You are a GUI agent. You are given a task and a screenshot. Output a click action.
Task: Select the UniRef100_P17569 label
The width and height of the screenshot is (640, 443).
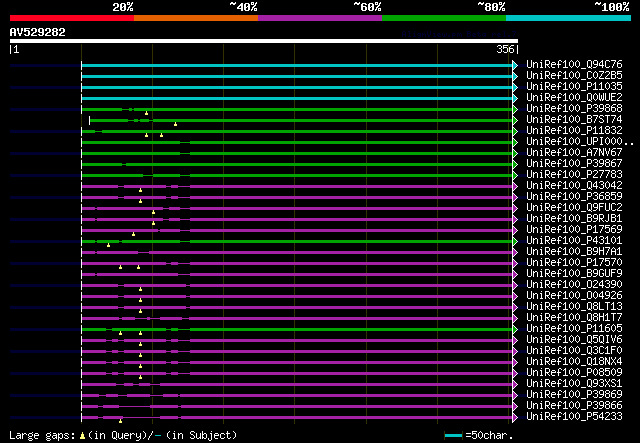574,230
